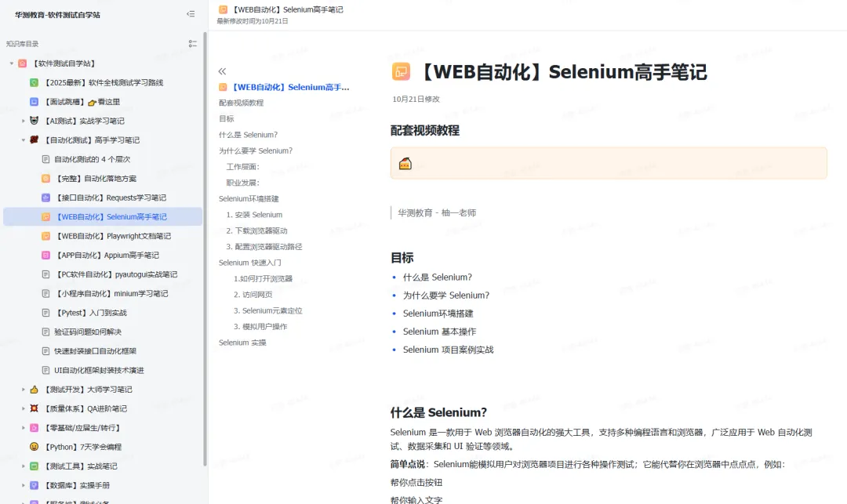Click the sidebar vertical scrollbar

205,248
